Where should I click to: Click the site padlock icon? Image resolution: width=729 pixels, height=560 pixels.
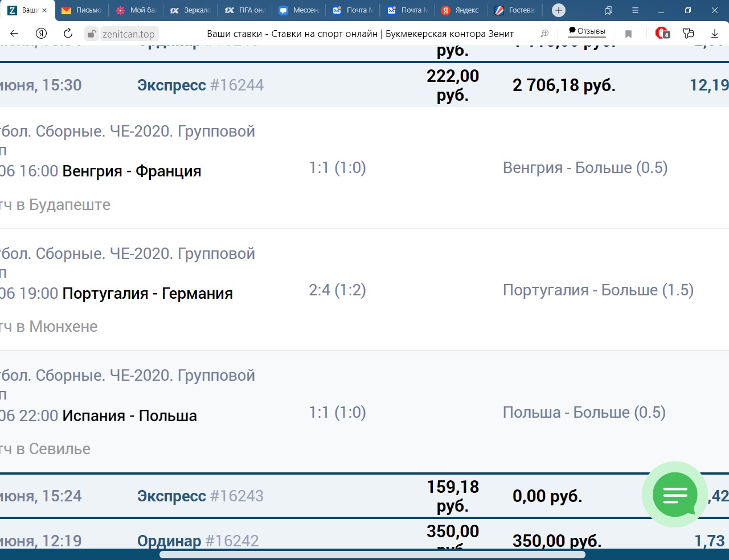tap(91, 34)
